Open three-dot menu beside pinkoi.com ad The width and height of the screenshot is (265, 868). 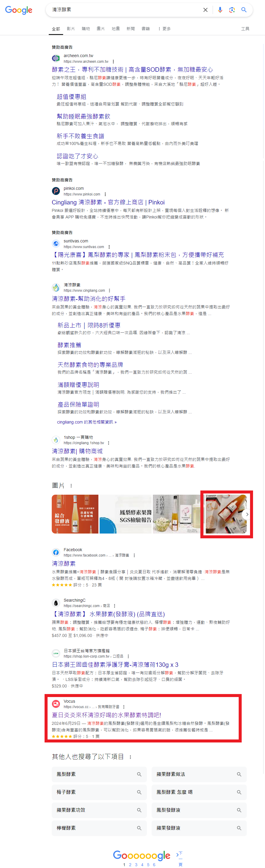click(x=105, y=194)
